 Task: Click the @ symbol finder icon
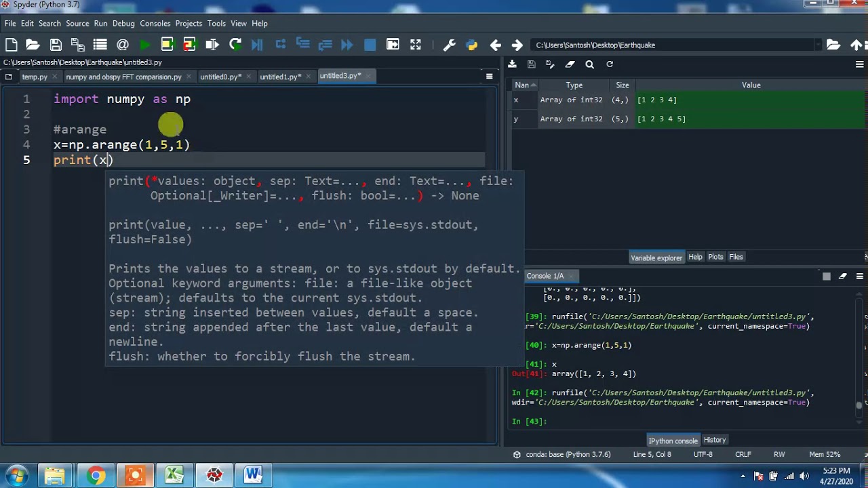(123, 45)
